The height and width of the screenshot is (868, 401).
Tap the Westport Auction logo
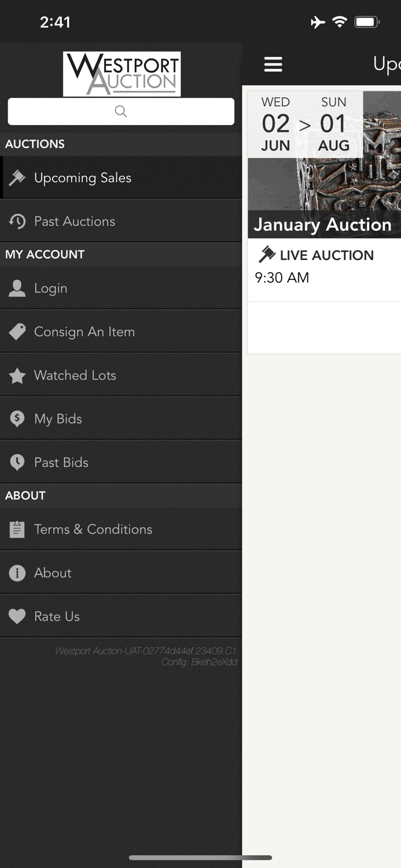(122, 73)
